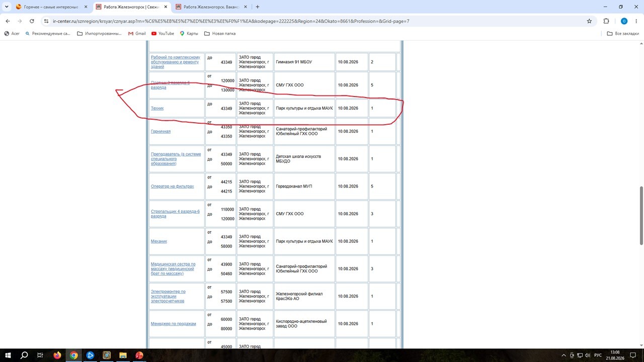Open 'Стропальщик 4 разряда-6 разряда' vacancy
The image size is (644, 362).
coord(175,214)
